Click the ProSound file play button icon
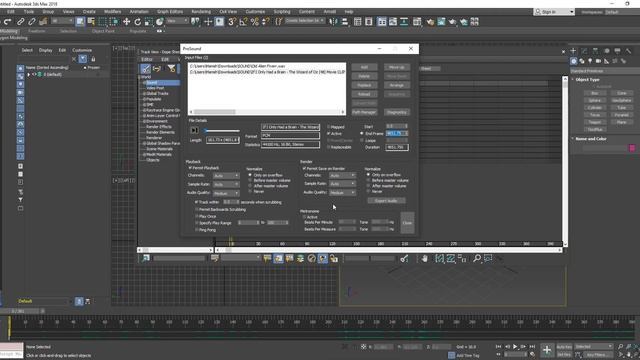Screen dimensions: 640x360 194,130
